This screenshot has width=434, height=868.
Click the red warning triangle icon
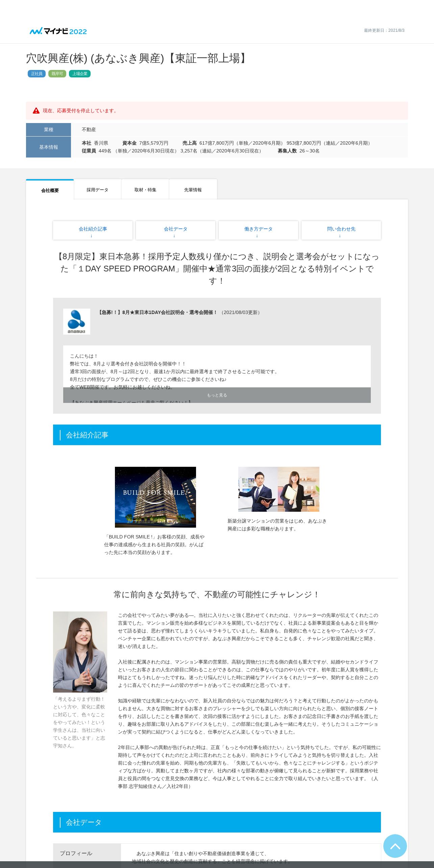point(36,111)
